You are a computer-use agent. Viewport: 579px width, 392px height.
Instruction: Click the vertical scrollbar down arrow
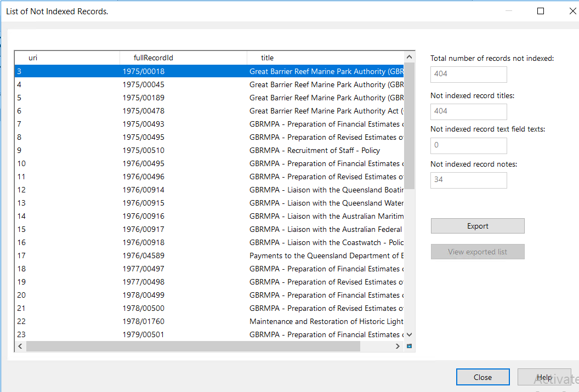coord(409,334)
